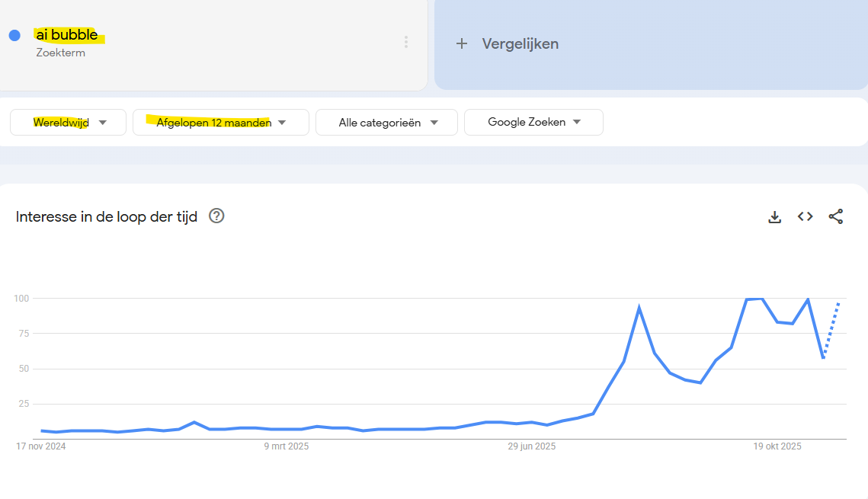Open the help tooltip next to chart title
The width and height of the screenshot is (868, 499).
(x=216, y=216)
